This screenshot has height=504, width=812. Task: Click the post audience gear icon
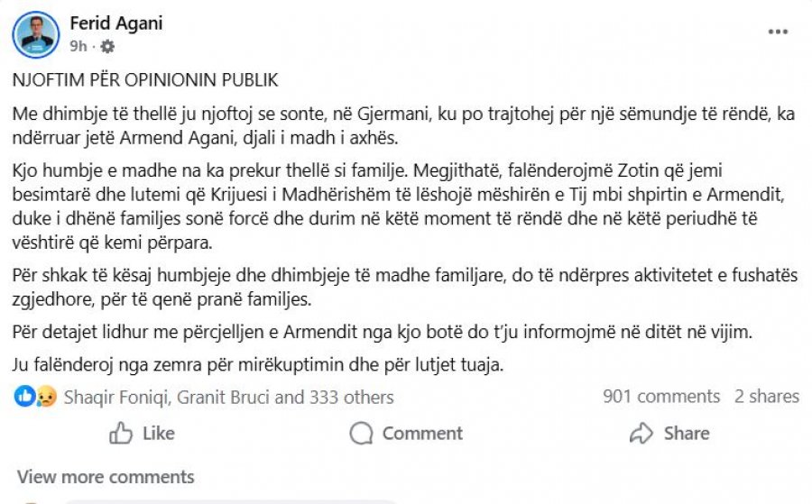[107, 46]
